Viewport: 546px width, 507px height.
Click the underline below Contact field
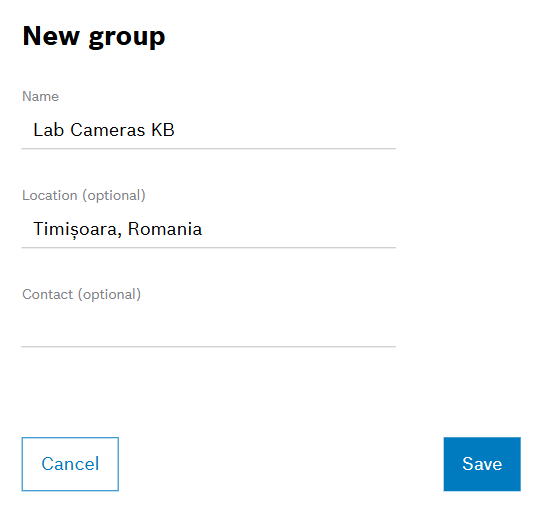pos(209,346)
